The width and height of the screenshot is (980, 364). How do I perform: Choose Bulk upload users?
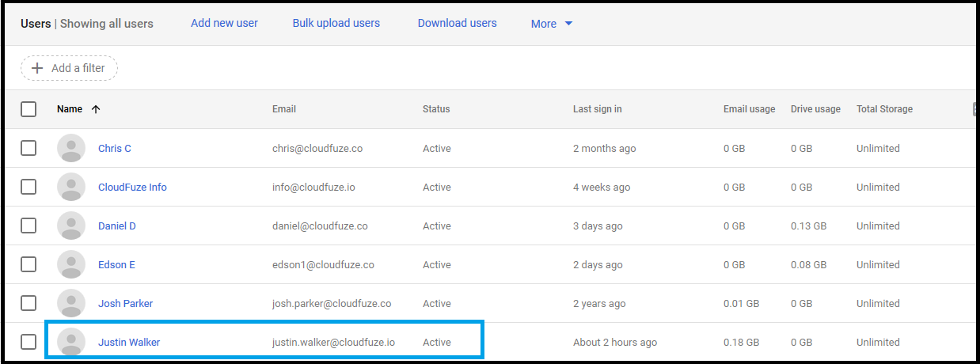(336, 23)
